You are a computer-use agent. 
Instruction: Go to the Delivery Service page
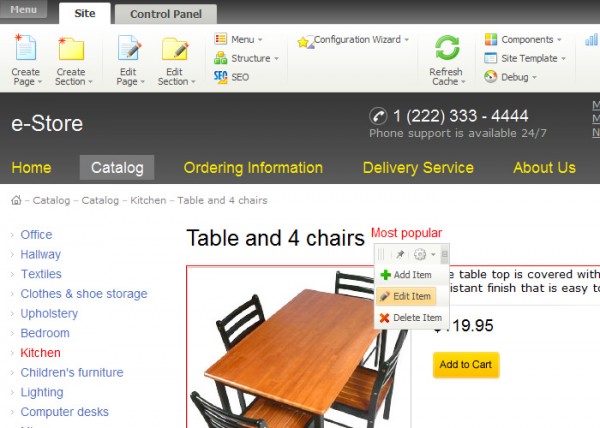[x=418, y=168]
